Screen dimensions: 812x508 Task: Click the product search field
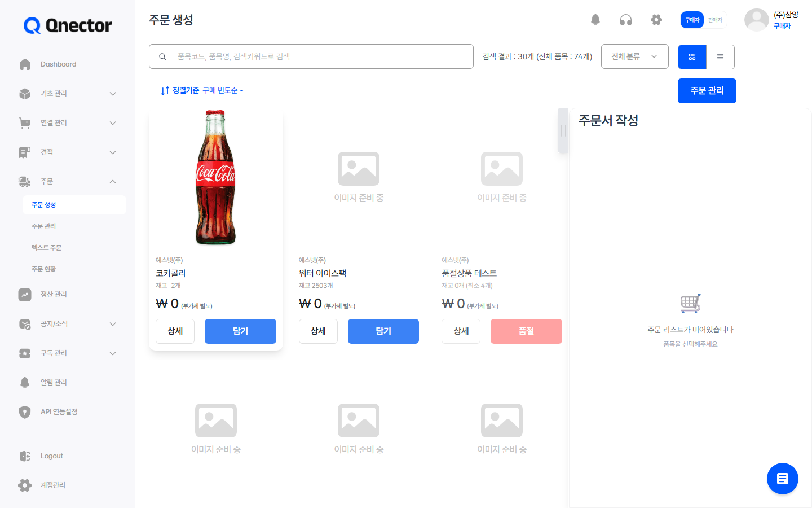click(311, 56)
